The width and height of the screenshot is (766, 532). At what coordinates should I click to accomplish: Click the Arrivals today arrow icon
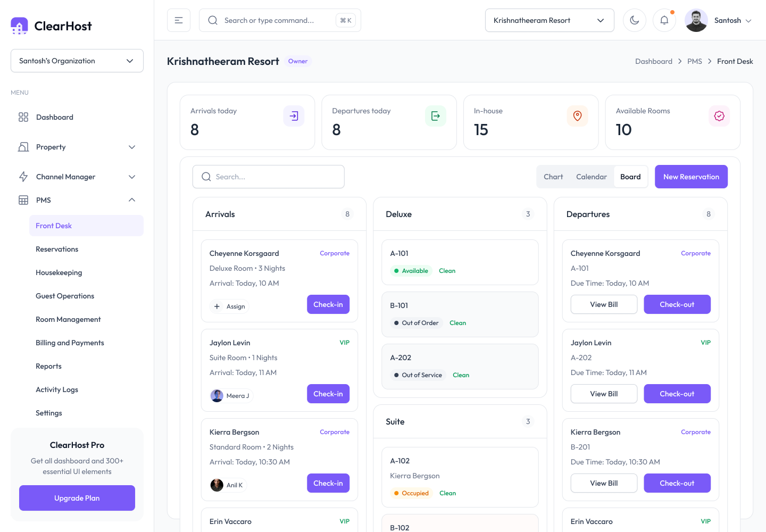294,116
